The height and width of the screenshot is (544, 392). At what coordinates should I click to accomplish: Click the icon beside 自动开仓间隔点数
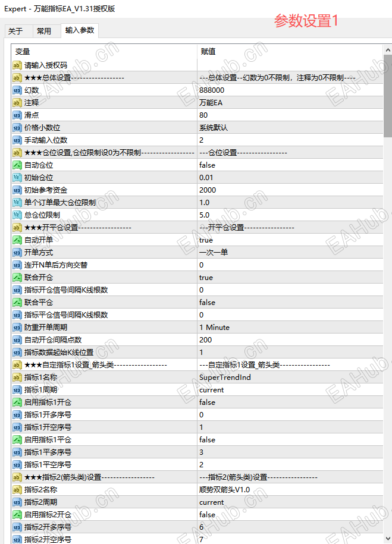17,340
